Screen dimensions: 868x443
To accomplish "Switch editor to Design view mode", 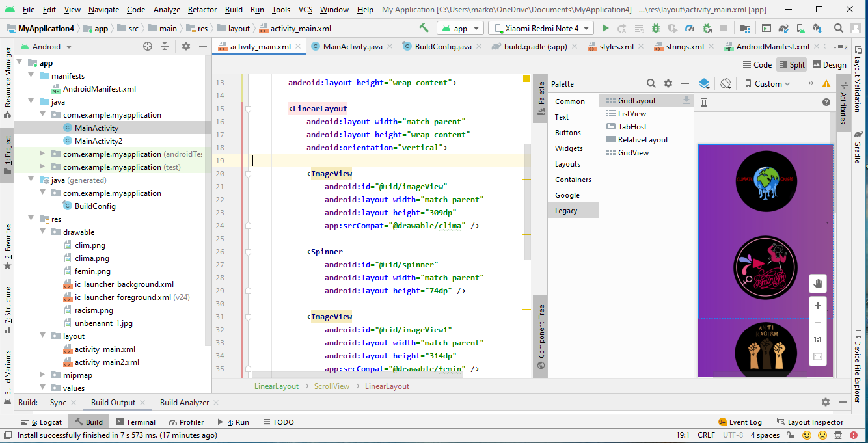I will coord(829,64).
